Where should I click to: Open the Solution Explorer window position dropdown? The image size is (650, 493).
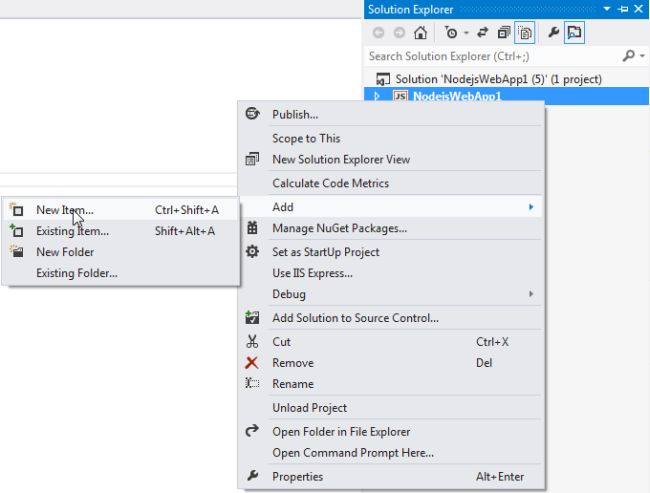coord(606,9)
